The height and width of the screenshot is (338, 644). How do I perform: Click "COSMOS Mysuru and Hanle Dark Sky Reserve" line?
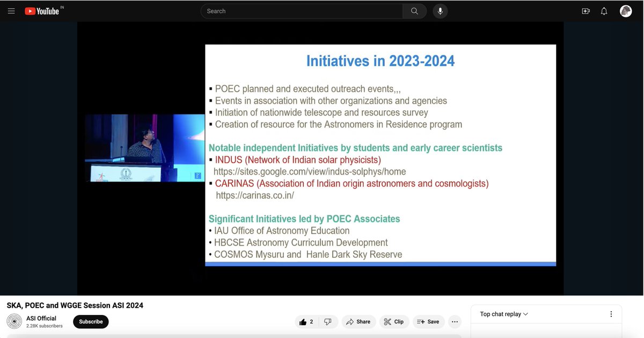point(308,255)
